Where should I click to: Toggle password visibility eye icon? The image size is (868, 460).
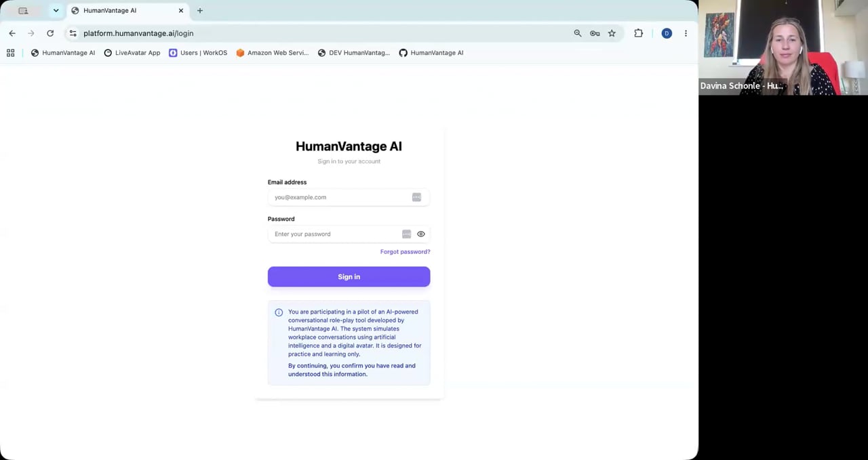tap(421, 234)
